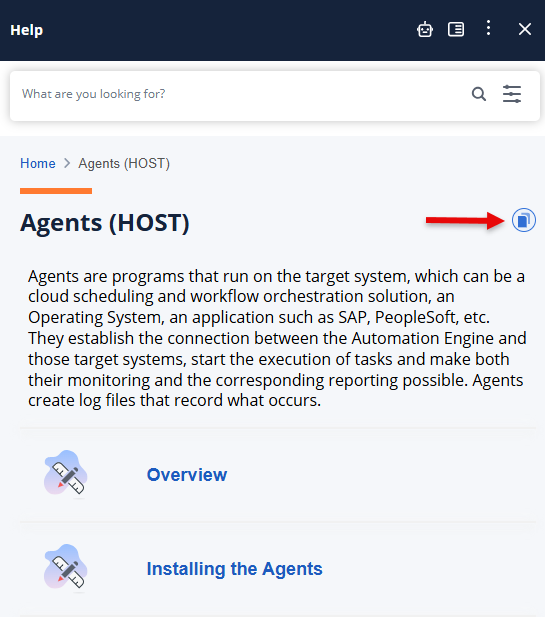Screen dimensions: 545x617
Task: Select the Agents (HOST) breadcrumb item
Action: pos(124,163)
